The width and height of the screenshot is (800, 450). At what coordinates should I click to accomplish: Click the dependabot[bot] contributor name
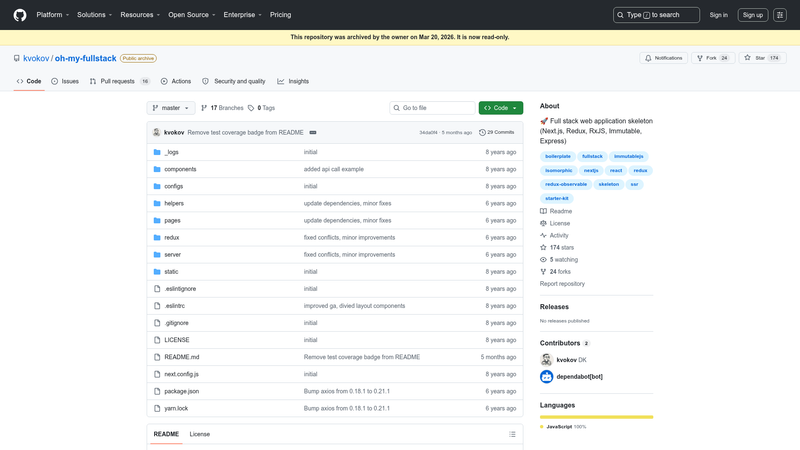pos(580,377)
